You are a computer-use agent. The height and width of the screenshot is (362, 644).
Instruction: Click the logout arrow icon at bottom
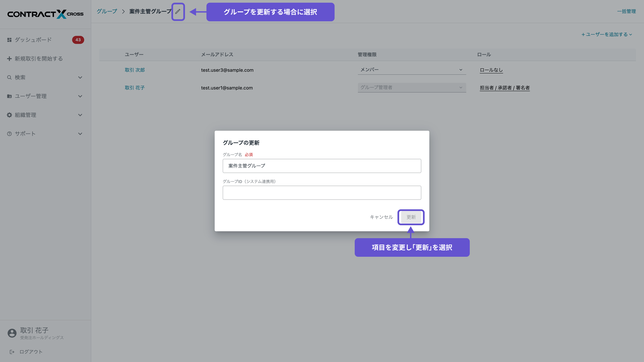coord(12,352)
